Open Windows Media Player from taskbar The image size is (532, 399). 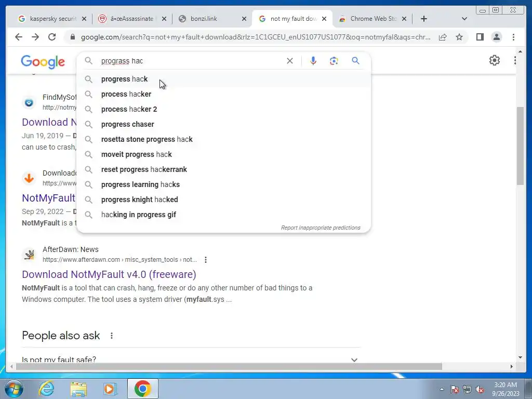[x=110, y=389]
